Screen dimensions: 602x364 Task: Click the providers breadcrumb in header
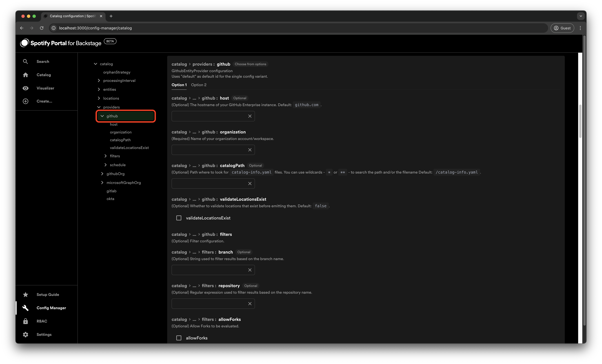(202, 64)
